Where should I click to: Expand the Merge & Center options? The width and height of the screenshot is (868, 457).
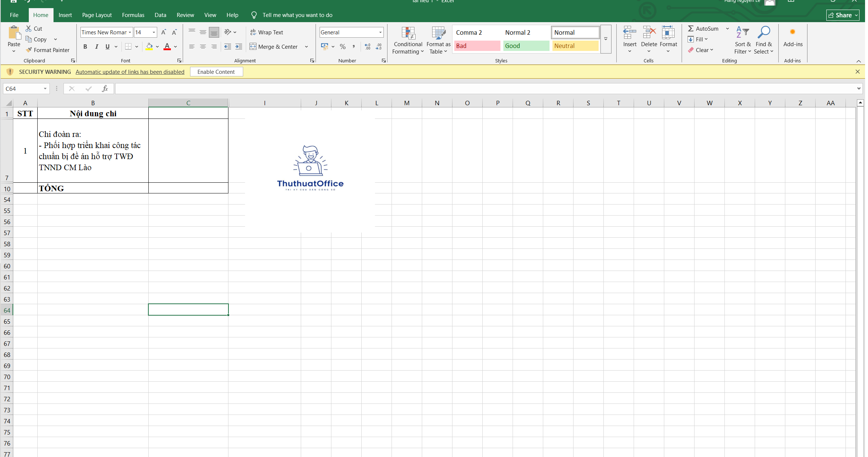tap(306, 47)
